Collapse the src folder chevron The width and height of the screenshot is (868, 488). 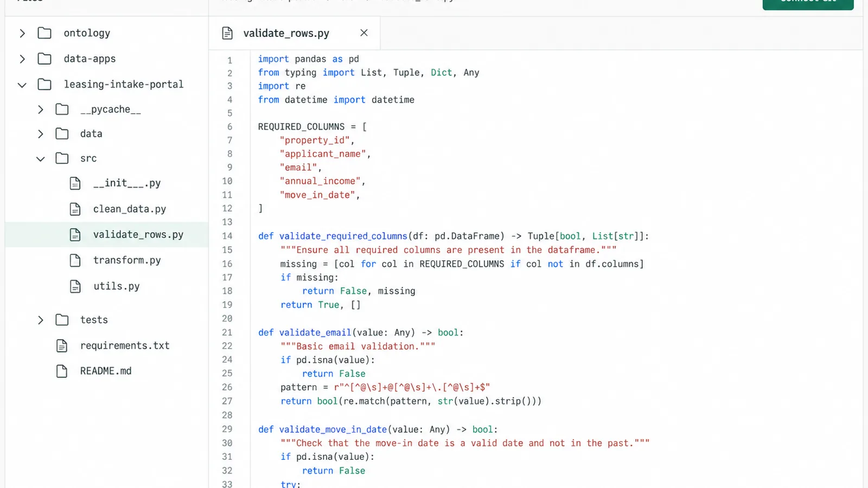click(40, 159)
